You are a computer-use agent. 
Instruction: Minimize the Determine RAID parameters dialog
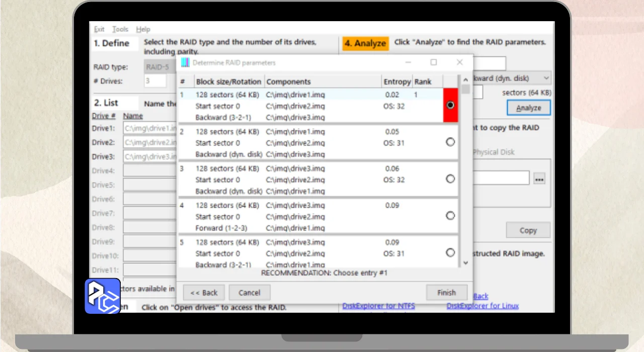pyautogui.click(x=408, y=62)
